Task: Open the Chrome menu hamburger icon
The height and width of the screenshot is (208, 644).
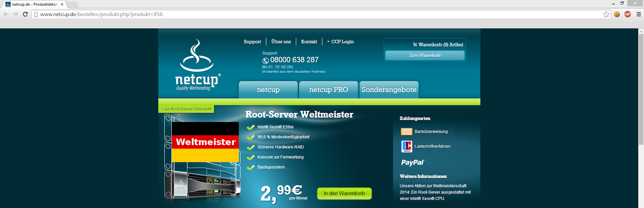Action: coord(638,14)
